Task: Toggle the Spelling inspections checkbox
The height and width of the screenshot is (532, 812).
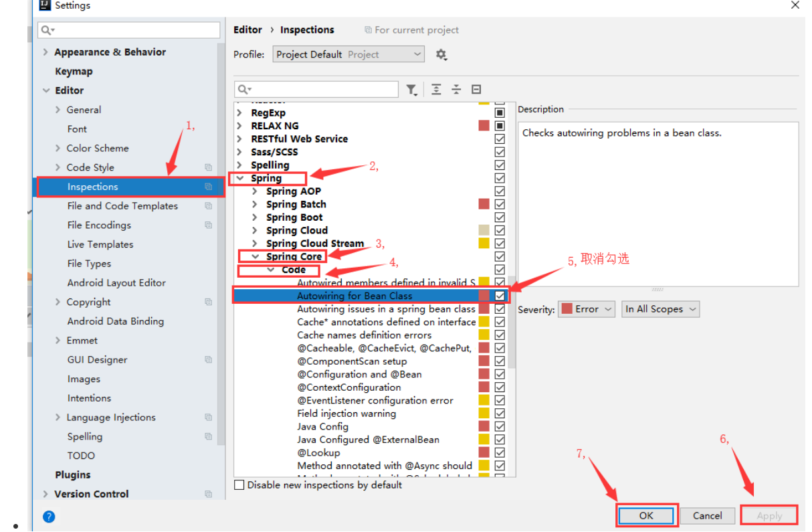Action: (500, 165)
